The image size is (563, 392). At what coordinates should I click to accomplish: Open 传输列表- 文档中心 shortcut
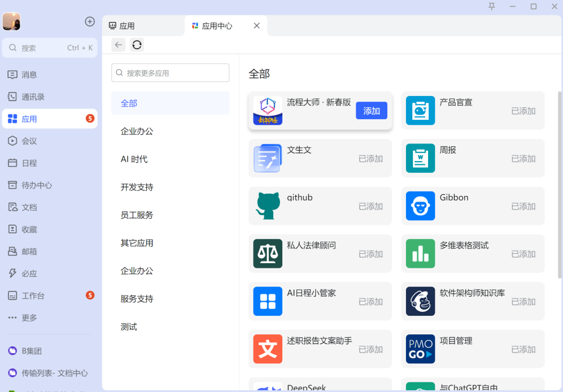click(x=50, y=373)
